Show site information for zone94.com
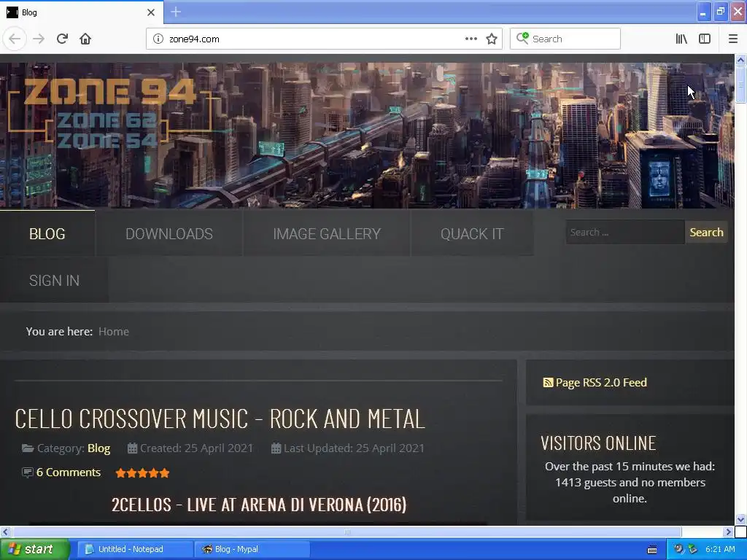This screenshot has height=560, width=747. coord(158,39)
